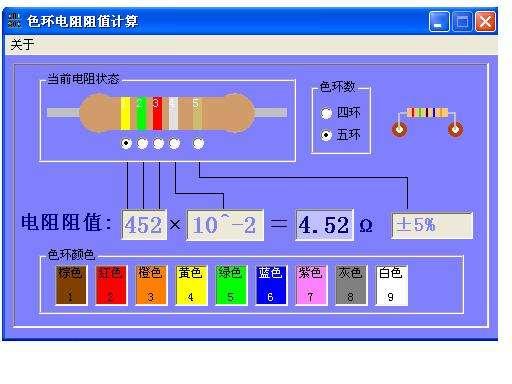Click the 当前电阻状态 group label

(83, 79)
